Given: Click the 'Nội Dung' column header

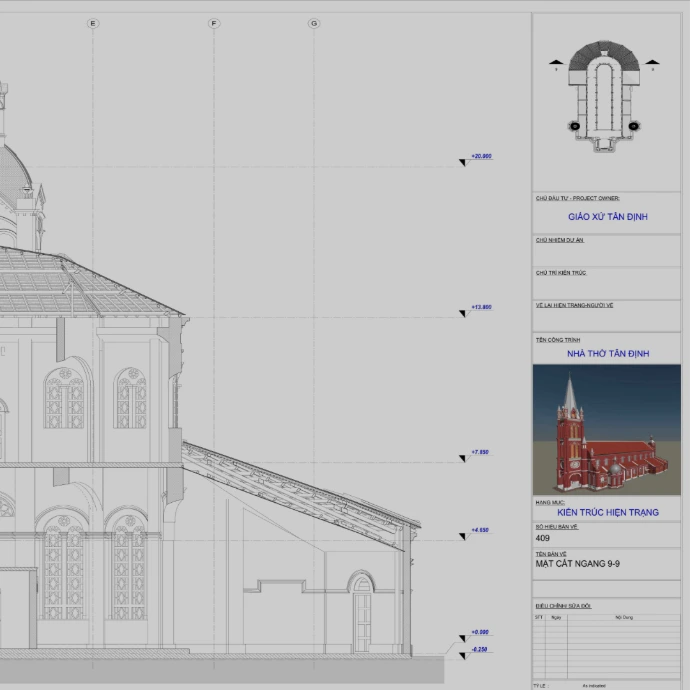Looking at the screenshot, I should [624, 617].
